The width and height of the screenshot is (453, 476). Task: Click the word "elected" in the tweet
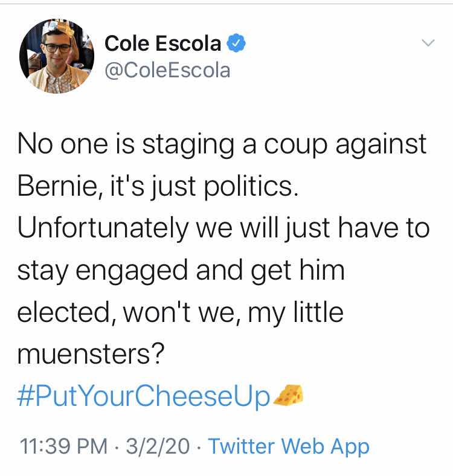point(63,312)
